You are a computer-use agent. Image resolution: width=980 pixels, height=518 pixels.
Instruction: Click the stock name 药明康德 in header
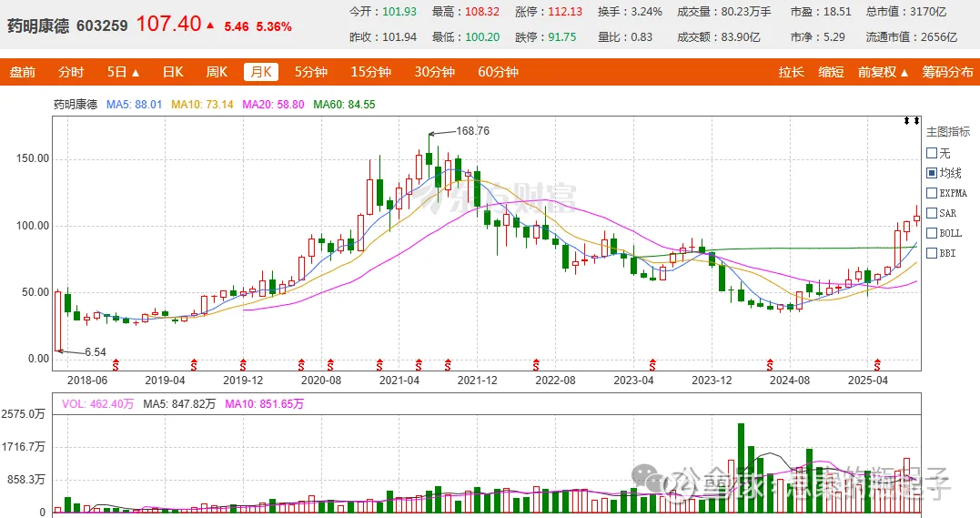tap(38, 25)
